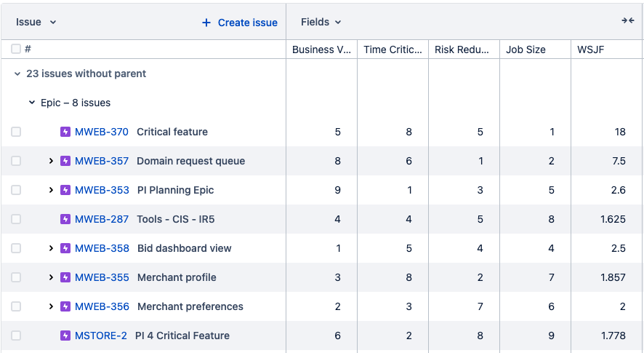Image resolution: width=644 pixels, height=353 pixels.
Task: Click the Job Size column header
Action: coord(526,49)
